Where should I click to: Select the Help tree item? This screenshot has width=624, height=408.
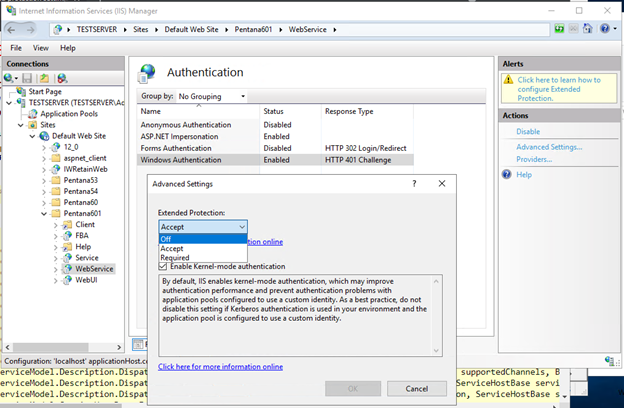tap(83, 247)
